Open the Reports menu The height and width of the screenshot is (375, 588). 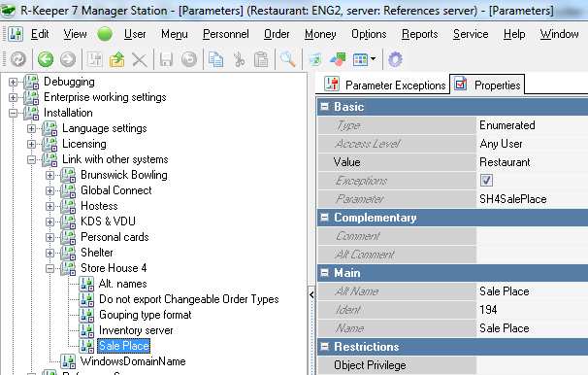419,34
